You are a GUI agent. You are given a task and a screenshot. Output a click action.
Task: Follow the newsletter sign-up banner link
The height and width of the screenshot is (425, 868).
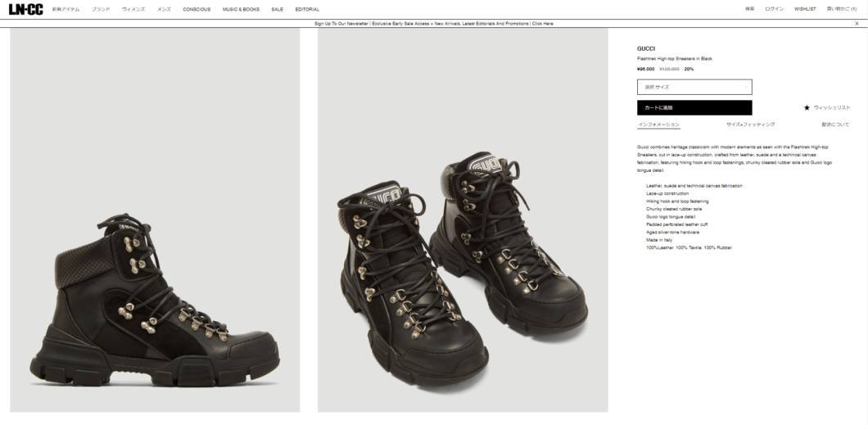pos(433,24)
